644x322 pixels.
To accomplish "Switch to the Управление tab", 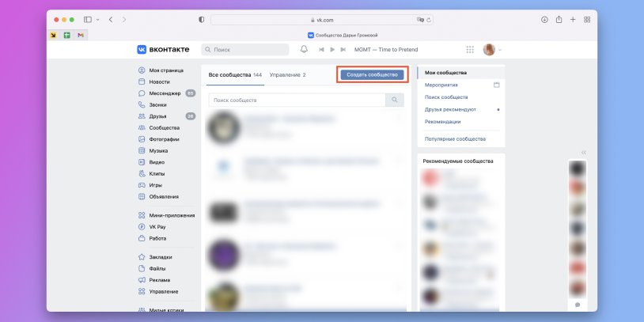I will (x=286, y=74).
